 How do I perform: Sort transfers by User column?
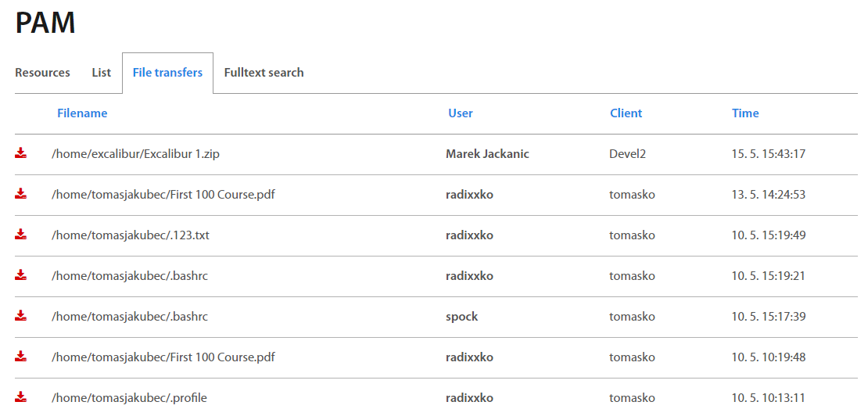point(460,113)
